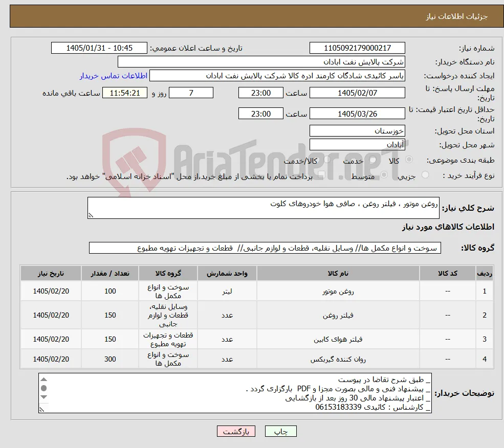Click the فیلتر روغن item name cell
Image resolution: width=504 pixels, height=448 pixels.
[x=338, y=315]
